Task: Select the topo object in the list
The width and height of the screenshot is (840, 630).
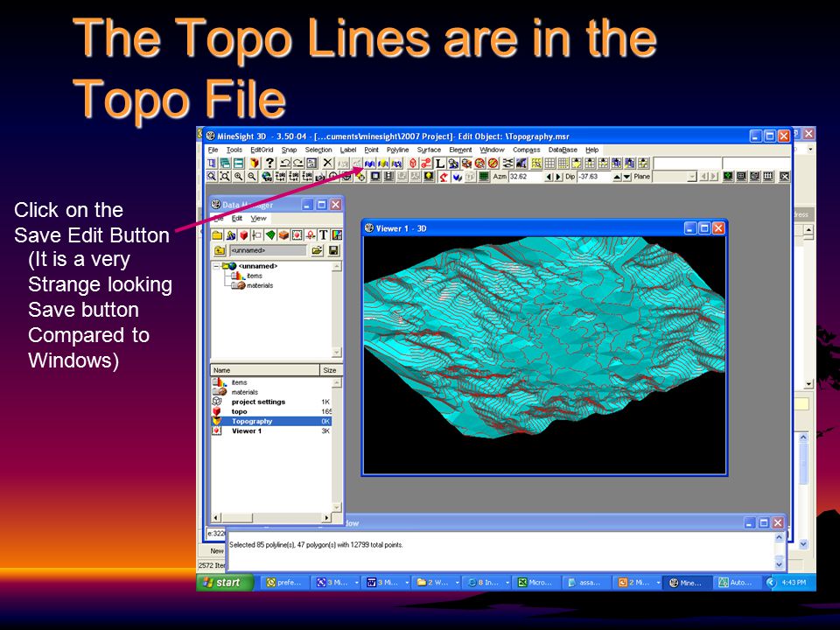Action: [x=239, y=412]
